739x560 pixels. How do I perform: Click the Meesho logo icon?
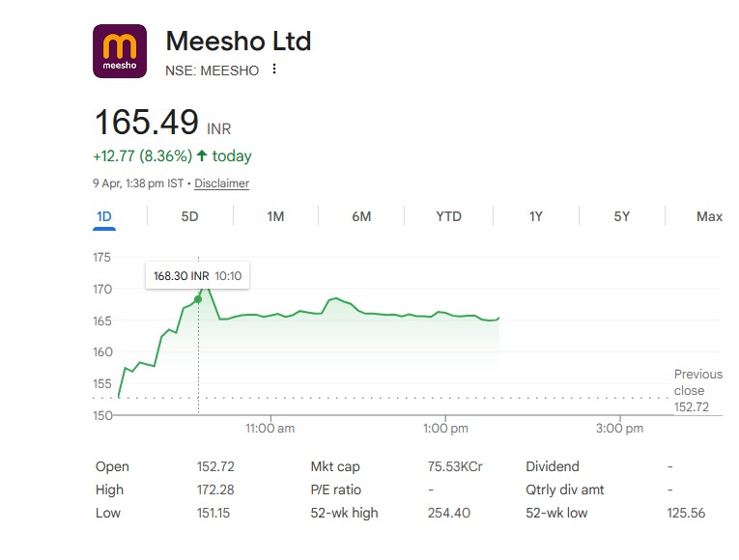(120, 51)
